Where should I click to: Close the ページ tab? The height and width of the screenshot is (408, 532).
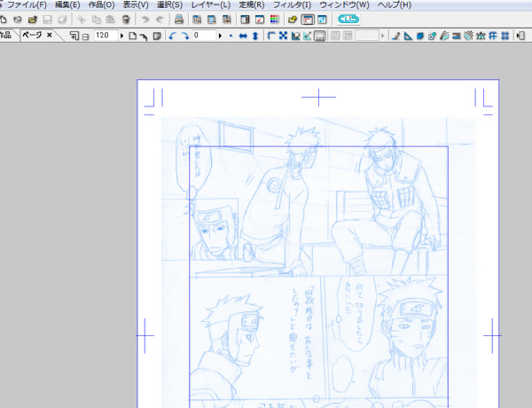[x=49, y=35]
